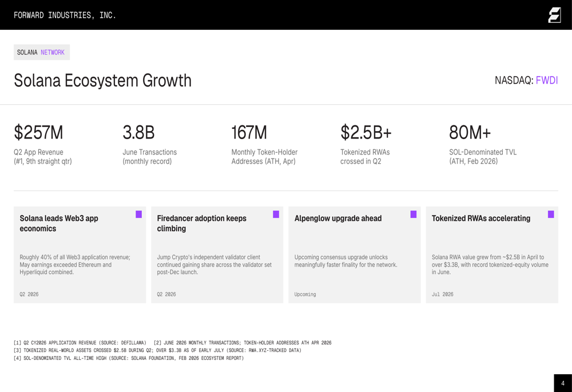Click the 3.8B figure

pos(138,132)
